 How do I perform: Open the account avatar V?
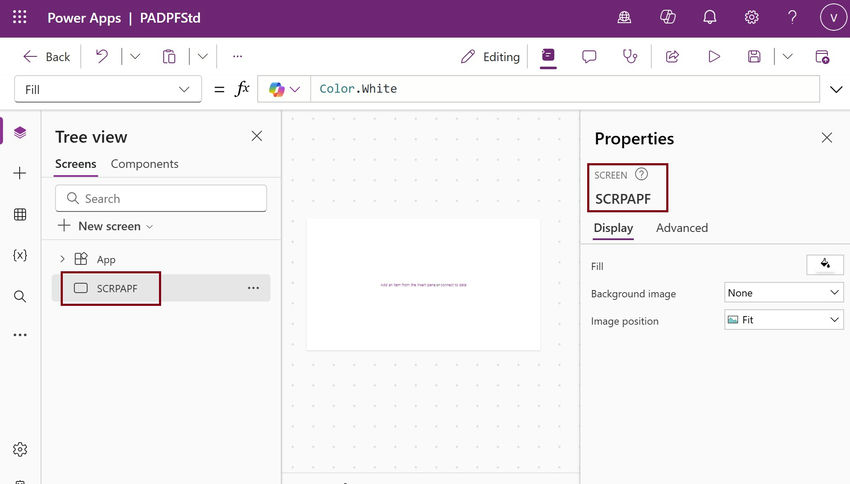[x=833, y=17]
